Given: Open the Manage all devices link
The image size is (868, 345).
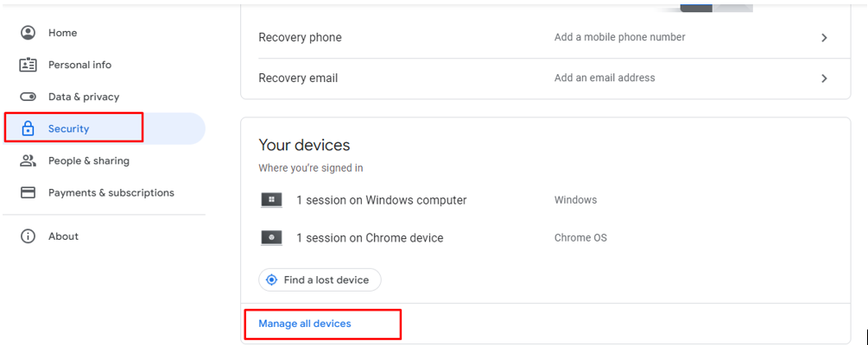Looking at the screenshot, I should pyautogui.click(x=305, y=323).
